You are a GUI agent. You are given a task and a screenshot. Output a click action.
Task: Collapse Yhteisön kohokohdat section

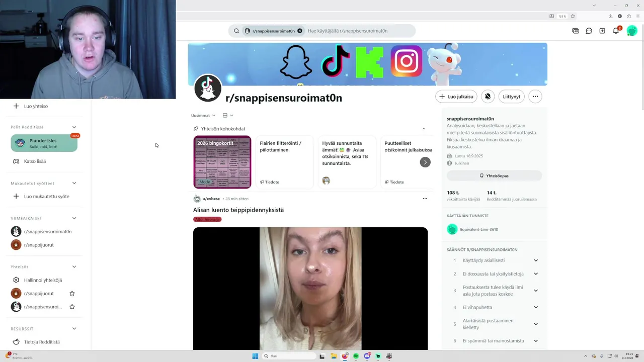point(424,129)
